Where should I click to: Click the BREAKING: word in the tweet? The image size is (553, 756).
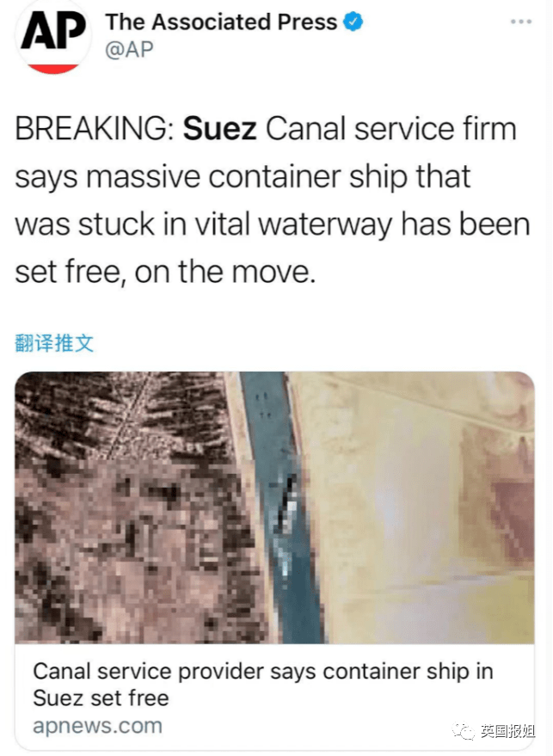click(95, 129)
